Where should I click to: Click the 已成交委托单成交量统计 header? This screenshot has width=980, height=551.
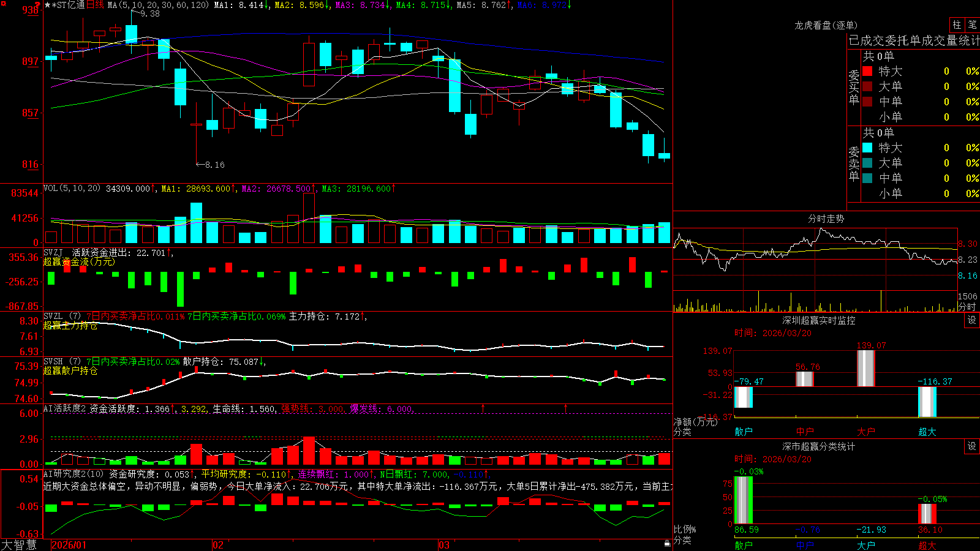(914, 40)
